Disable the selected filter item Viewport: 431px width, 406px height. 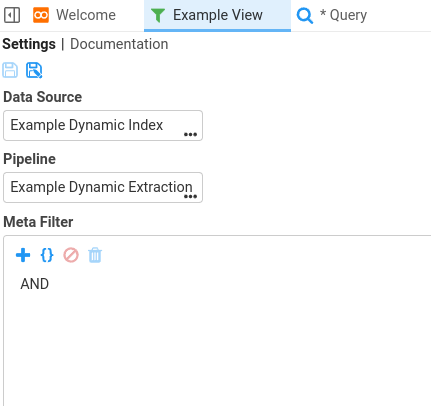71,255
